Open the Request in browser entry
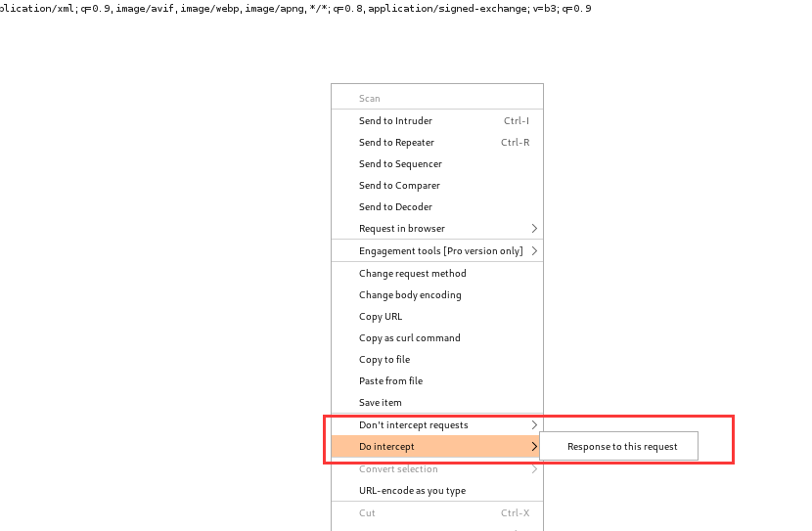Screen dimensions: 812x531 [401, 229]
